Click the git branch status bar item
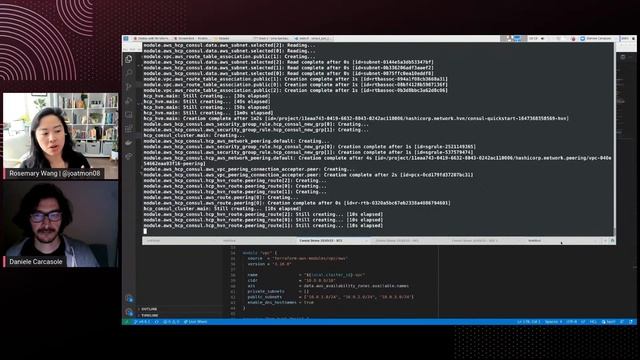The width and height of the screenshot is (640, 360). 142,322
